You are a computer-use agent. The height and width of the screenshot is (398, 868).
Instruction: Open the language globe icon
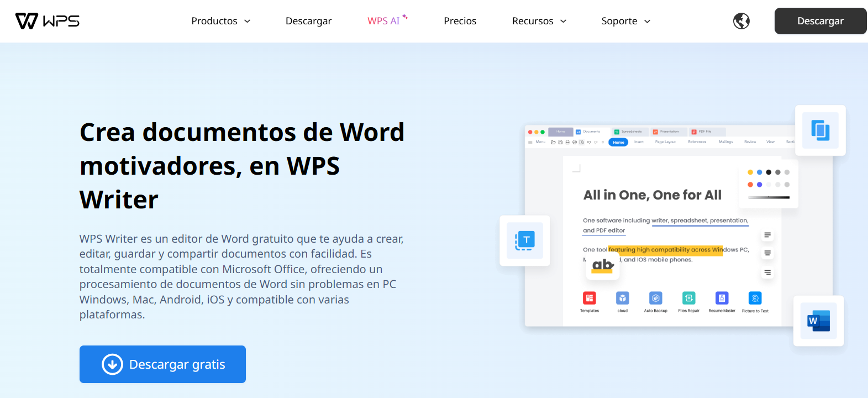point(741,21)
